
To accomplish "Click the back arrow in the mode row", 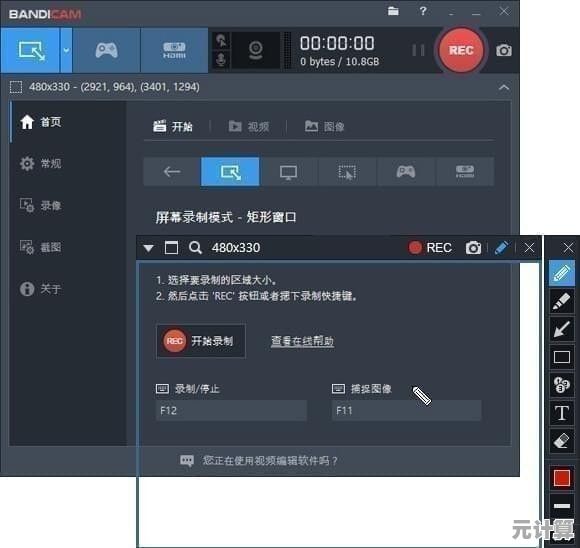I will pos(172,172).
